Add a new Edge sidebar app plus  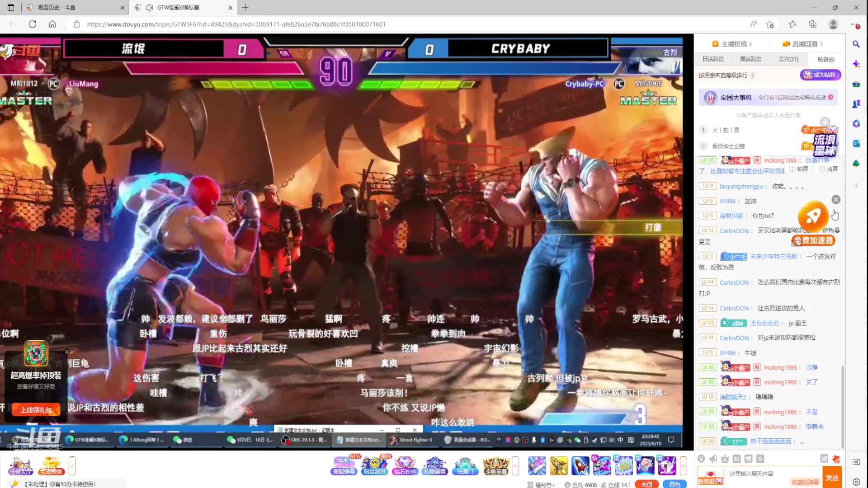[x=856, y=185]
